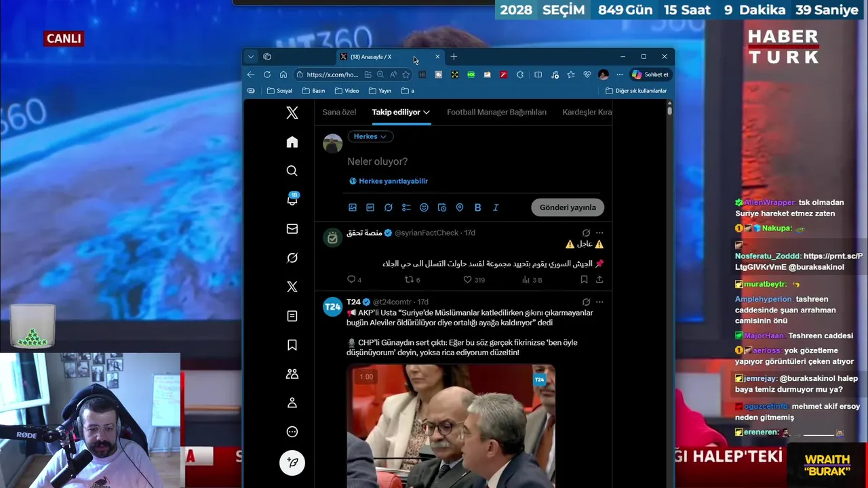Open more options on the T24 post
868x488 pixels.
[599, 302]
